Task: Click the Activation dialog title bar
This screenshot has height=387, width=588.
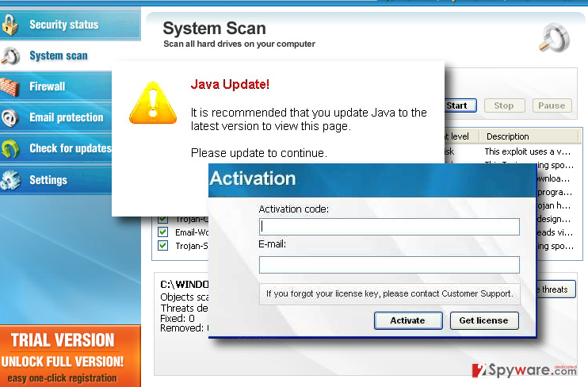Action: tap(372, 180)
